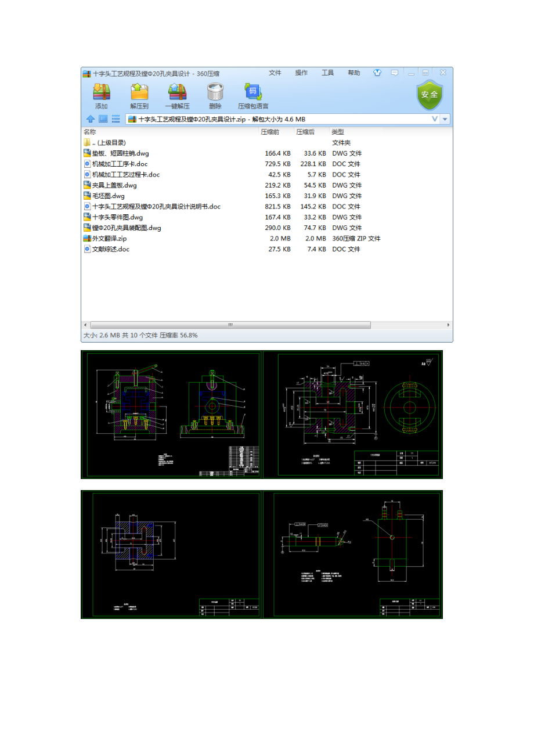Screen dimensions: 534x756
Task: Click the blue up-arrow navigation icon
Action: 91,119
